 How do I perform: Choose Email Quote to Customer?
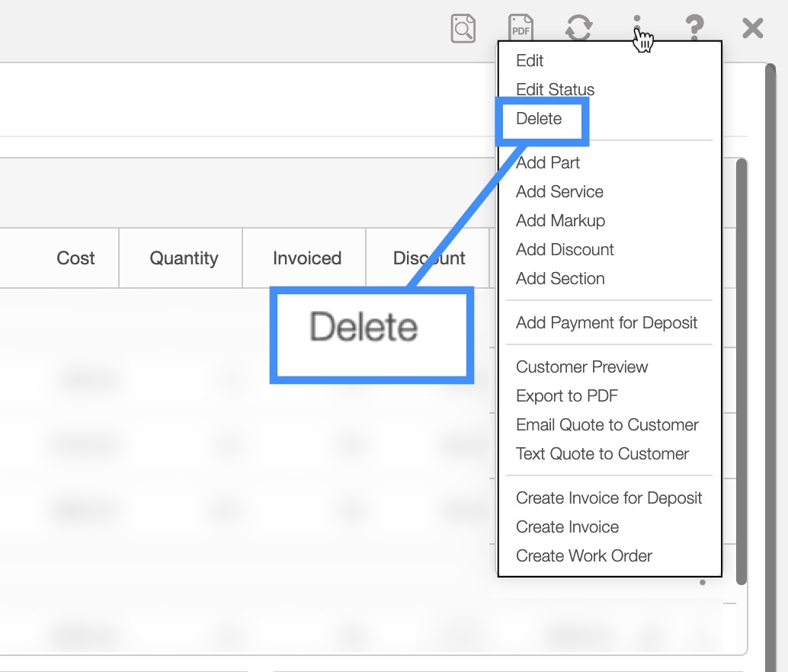point(607,425)
